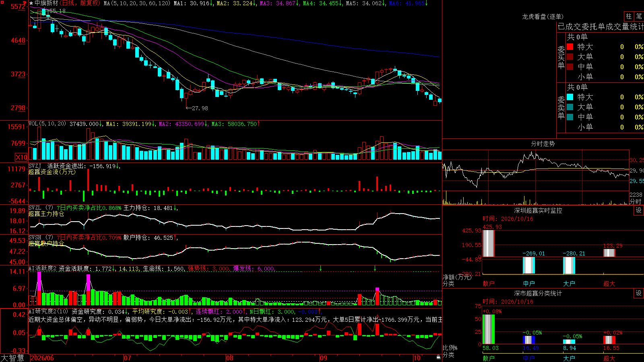
Task: Open 设 settings for 深圳超赢实时监控
Action: pyautogui.click(x=639, y=210)
